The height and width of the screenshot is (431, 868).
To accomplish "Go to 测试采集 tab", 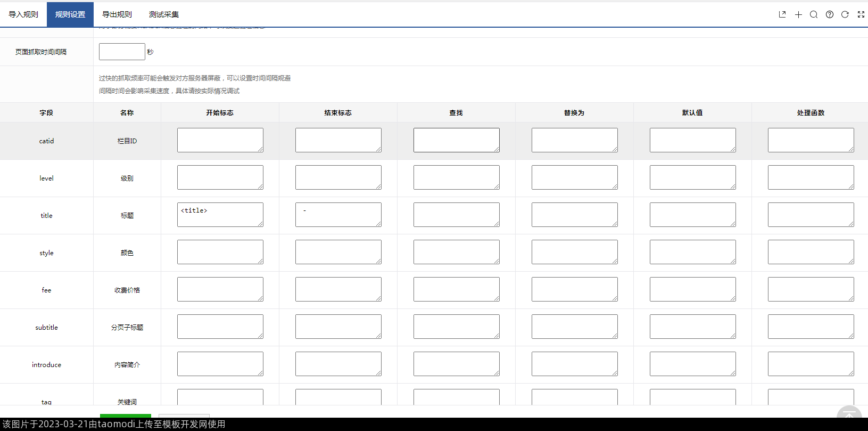I will click(x=164, y=14).
